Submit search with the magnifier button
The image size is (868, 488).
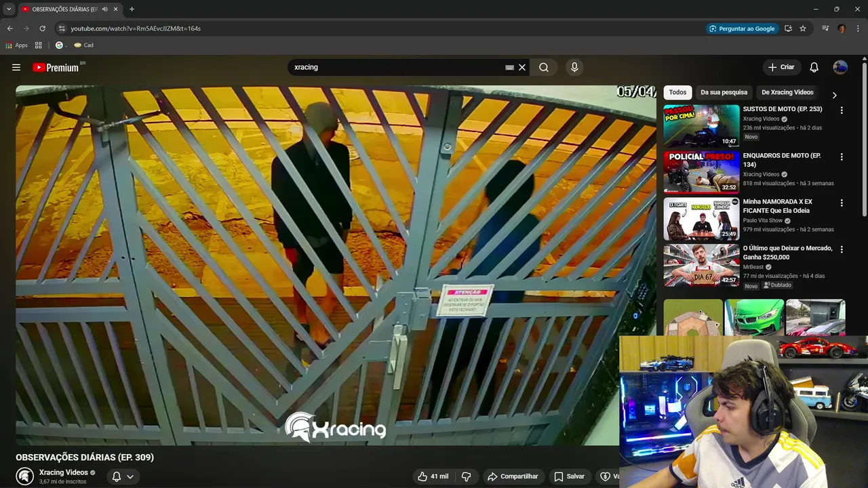coord(544,67)
